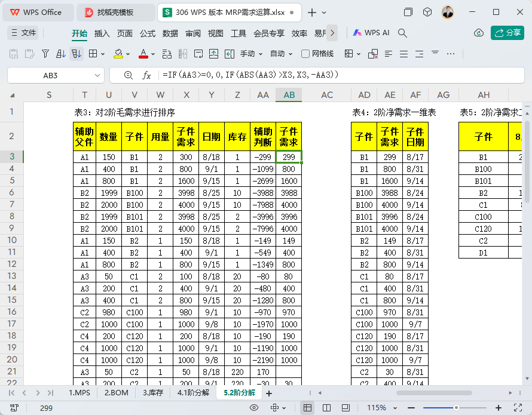Click the Name Box showing AB3
This screenshot has height=415, width=532.
[50, 75]
